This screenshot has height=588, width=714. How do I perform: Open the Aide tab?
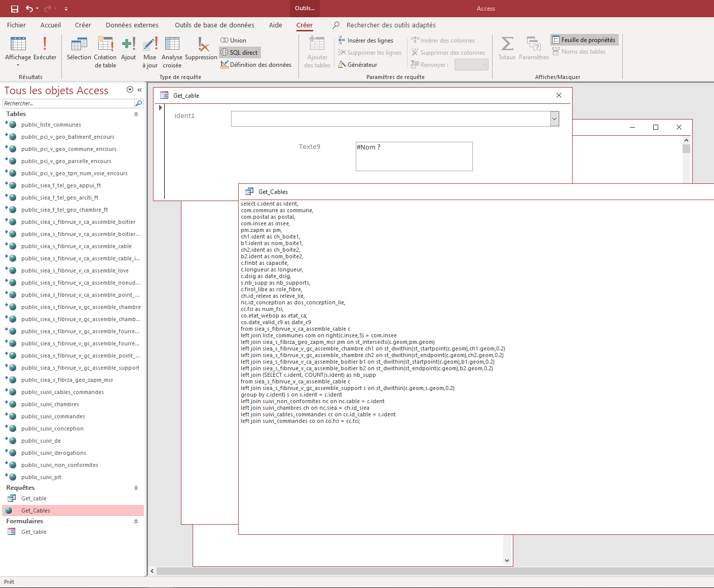276,25
